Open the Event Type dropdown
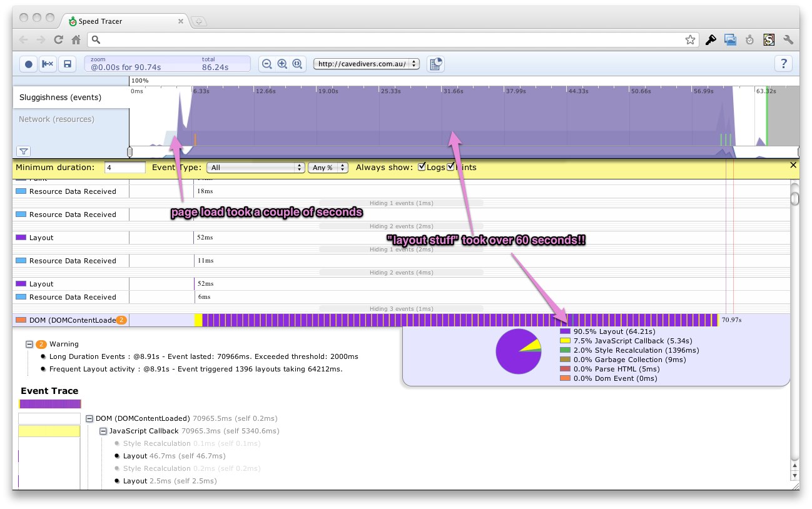This screenshot has height=509, width=812. (256, 168)
